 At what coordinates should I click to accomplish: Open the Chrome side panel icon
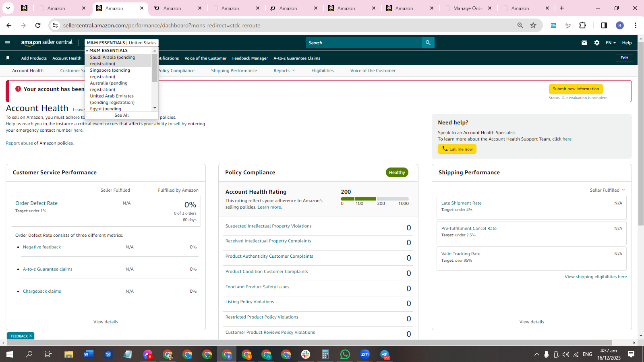coord(604,25)
